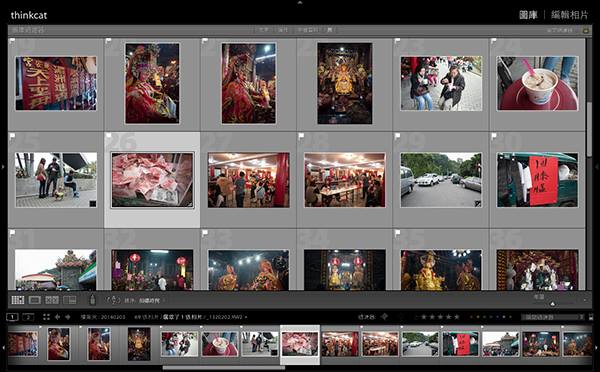The image size is (600, 372).
Task: Switch to Grid view in toolbar
Action: [18, 300]
